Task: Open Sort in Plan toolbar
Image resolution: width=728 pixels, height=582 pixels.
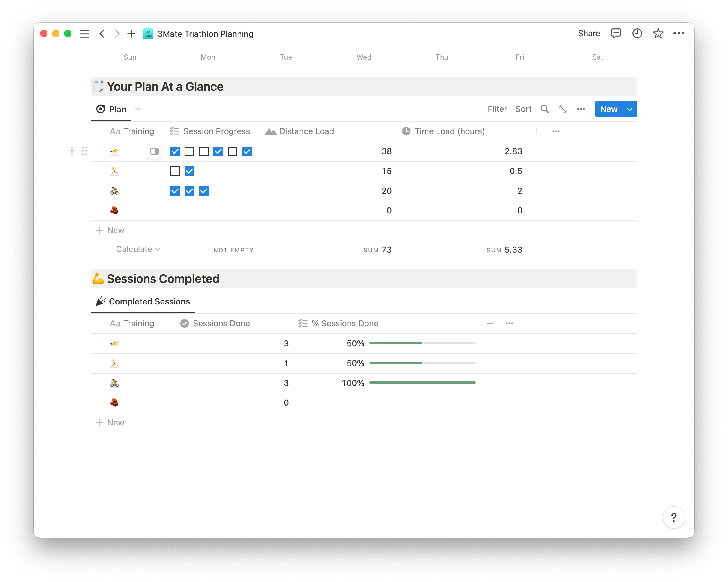Action: (523, 109)
